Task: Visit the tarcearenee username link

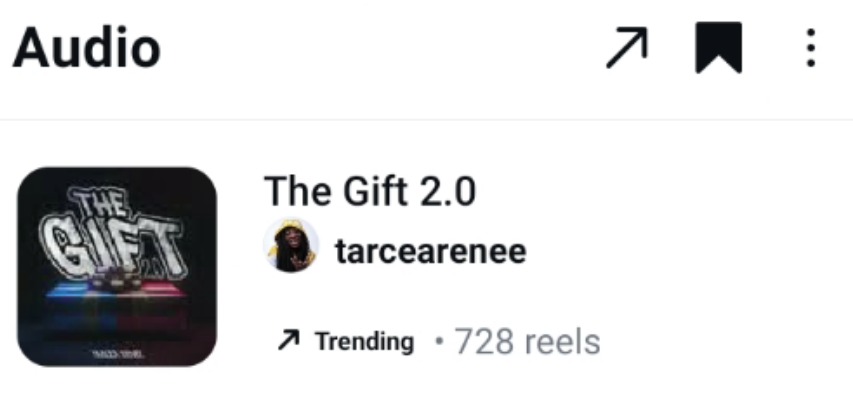Action: coord(431,251)
